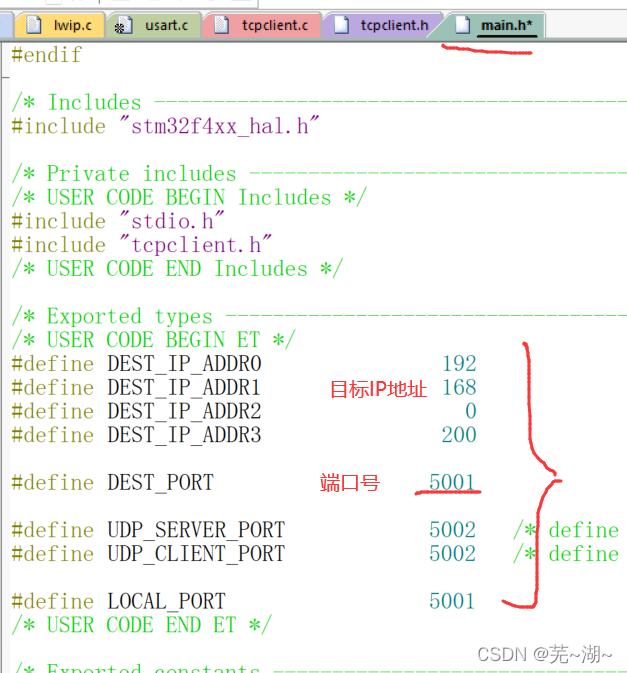Click the UDP_CLIENT_PORT macro name

point(196,554)
